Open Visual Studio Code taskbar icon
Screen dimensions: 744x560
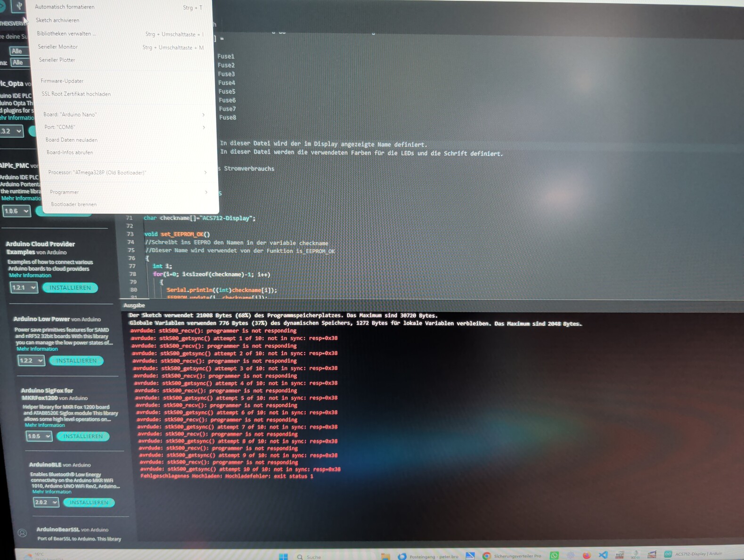point(603,555)
